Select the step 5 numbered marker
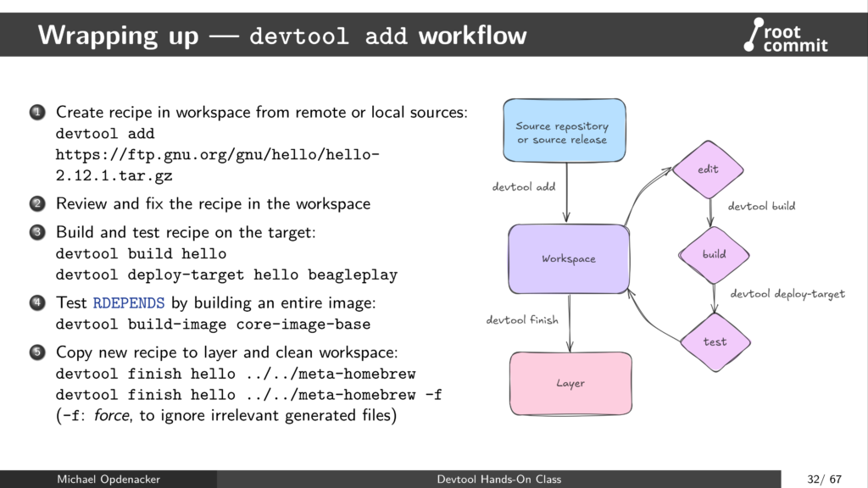Image resolution: width=868 pixels, height=488 pixels. 36,352
